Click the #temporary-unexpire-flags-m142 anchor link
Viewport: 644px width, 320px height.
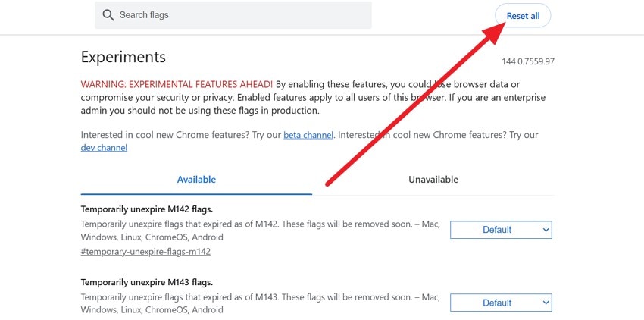(x=145, y=251)
